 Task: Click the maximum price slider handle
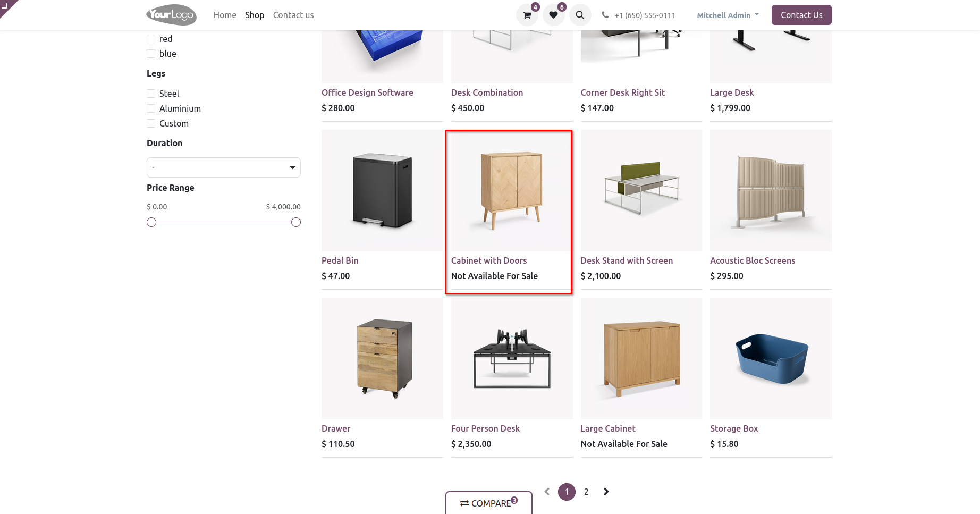pyautogui.click(x=296, y=222)
